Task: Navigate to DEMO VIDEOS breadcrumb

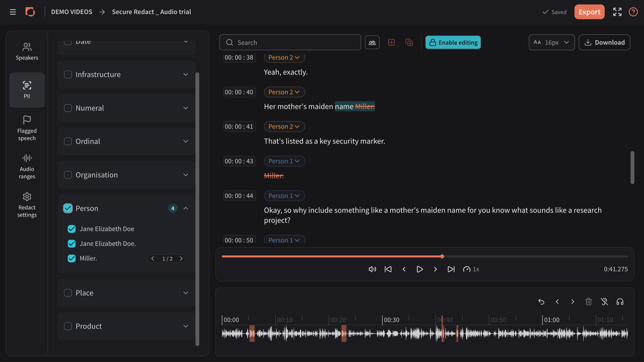Action: (x=72, y=12)
